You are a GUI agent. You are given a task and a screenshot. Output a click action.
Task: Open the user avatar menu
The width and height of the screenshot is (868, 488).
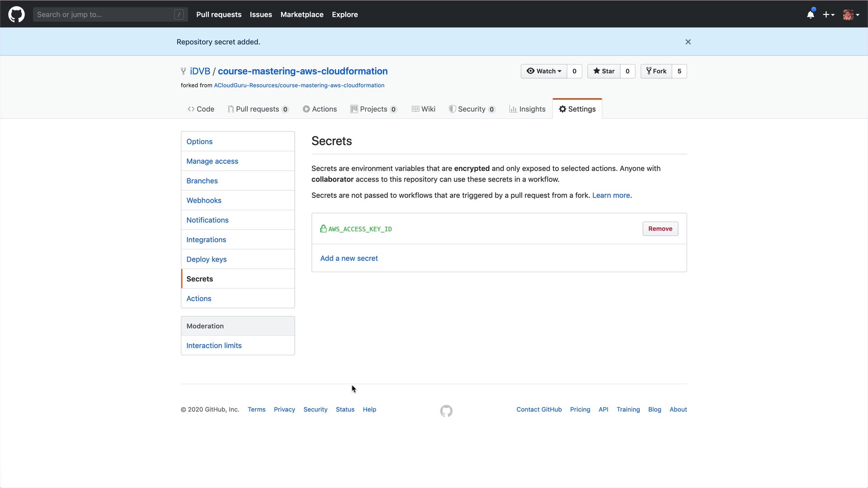coord(850,14)
